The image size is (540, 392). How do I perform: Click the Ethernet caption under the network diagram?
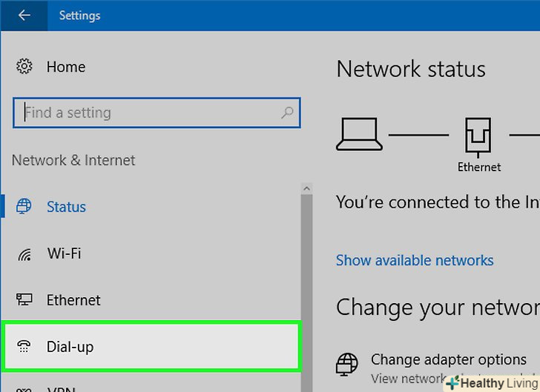coord(479,167)
